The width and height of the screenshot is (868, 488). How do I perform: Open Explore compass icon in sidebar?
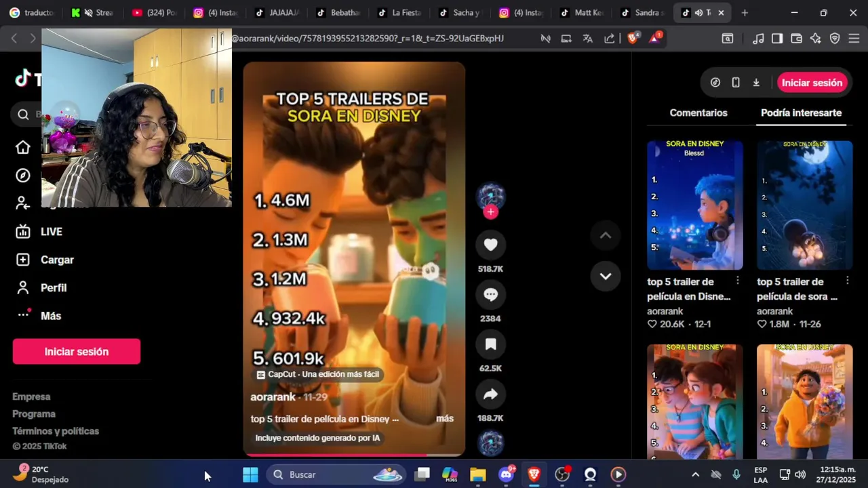(x=23, y=176)
